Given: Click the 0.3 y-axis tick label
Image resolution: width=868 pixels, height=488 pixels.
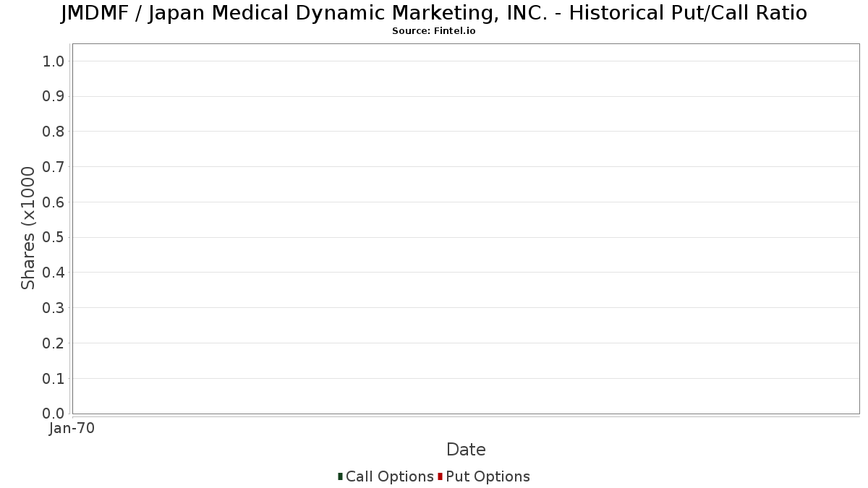Looking at the screenshot, I should [54, 308].
